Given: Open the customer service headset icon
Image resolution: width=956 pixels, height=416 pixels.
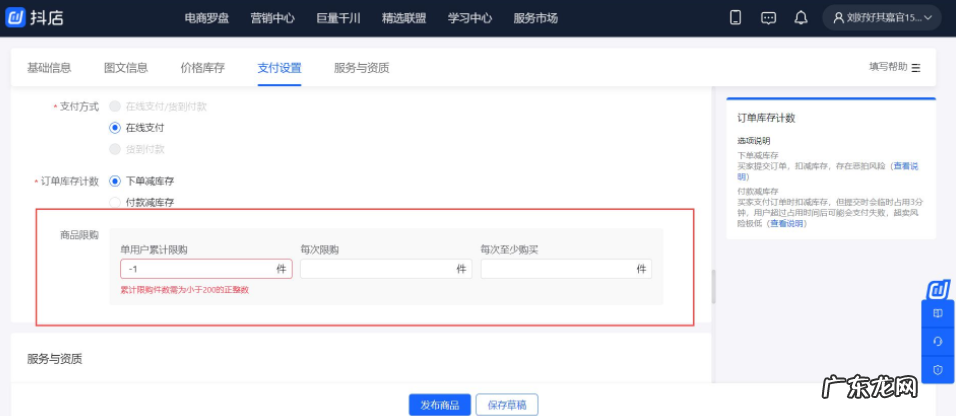Looking at the screenshot, I should click(938, 342).
